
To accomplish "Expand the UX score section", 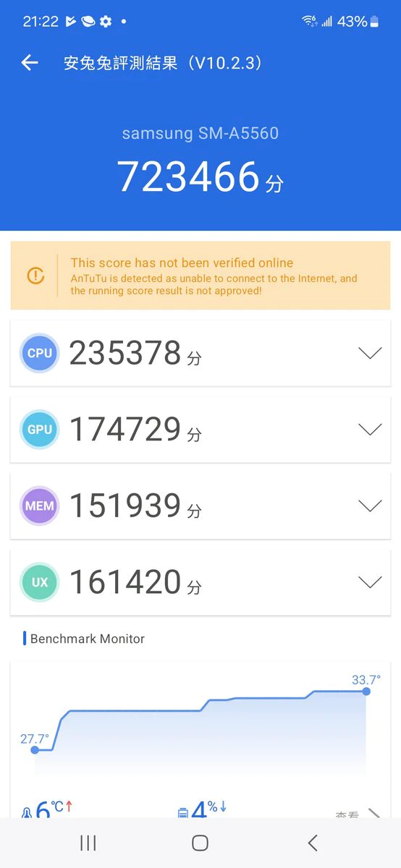I will (x=370, y=582).
